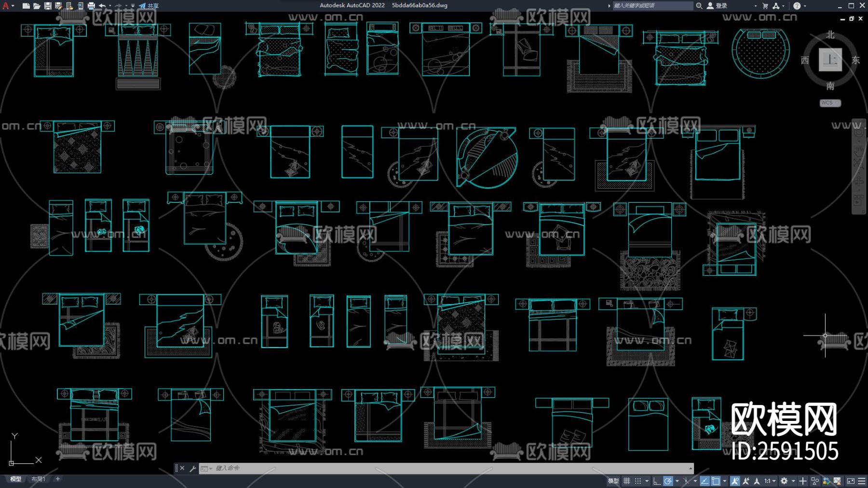868x488 pixels.
Task: Click the annotation scale icon
Action: tap(757, 481)
